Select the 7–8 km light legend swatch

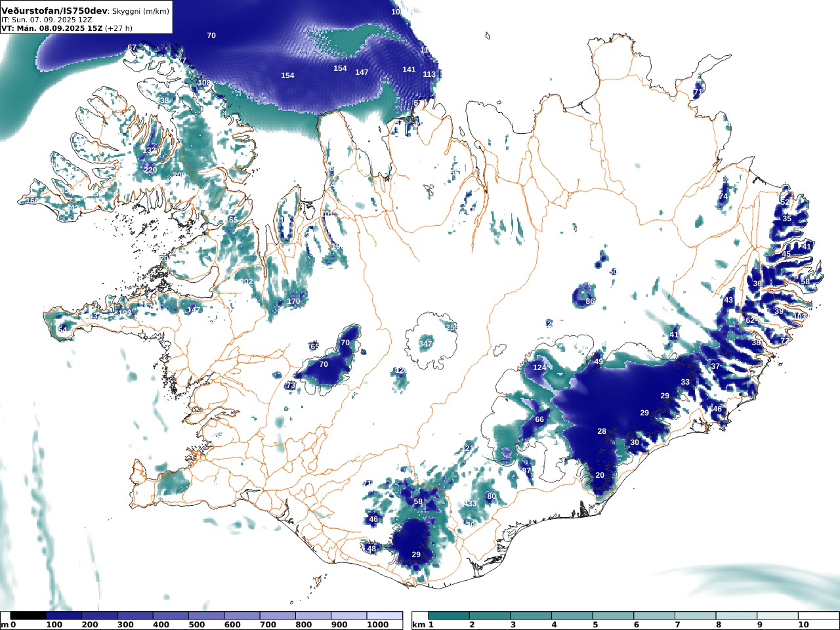(696, 616)
